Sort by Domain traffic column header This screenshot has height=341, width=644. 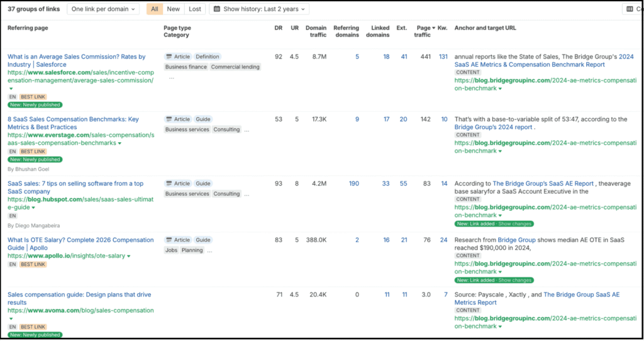316,31
